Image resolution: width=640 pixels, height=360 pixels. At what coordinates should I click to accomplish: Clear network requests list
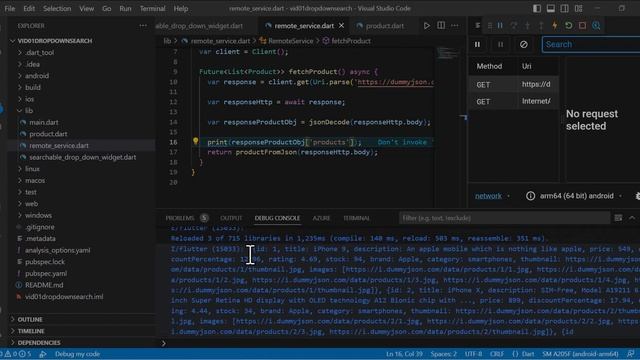524,44
